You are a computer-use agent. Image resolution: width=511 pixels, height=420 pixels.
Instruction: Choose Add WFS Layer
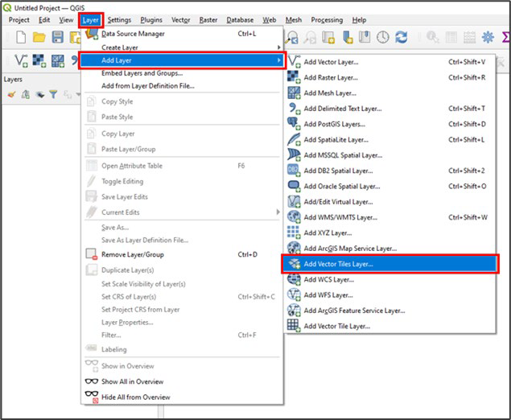coord(390,295)
